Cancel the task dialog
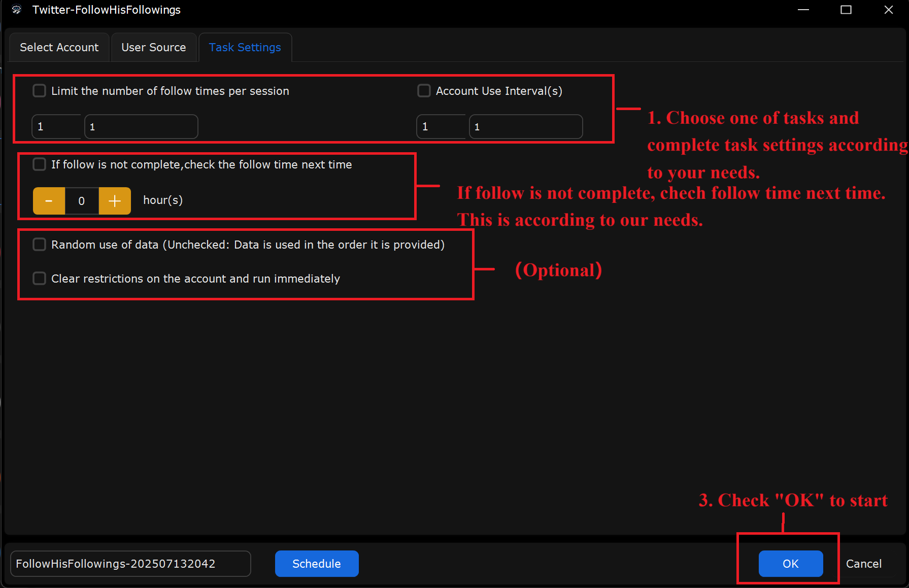 (x=863, y=564)
